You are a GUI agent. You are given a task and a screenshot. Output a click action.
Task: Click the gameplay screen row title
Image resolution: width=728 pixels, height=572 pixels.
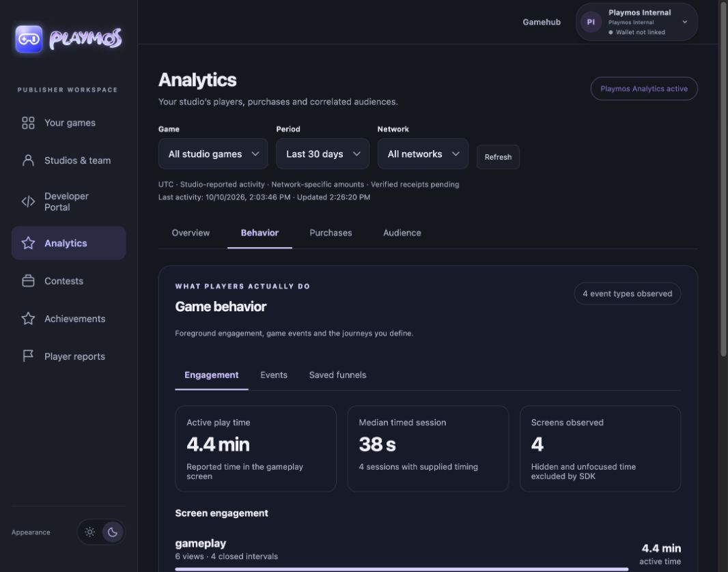point(201,543)
